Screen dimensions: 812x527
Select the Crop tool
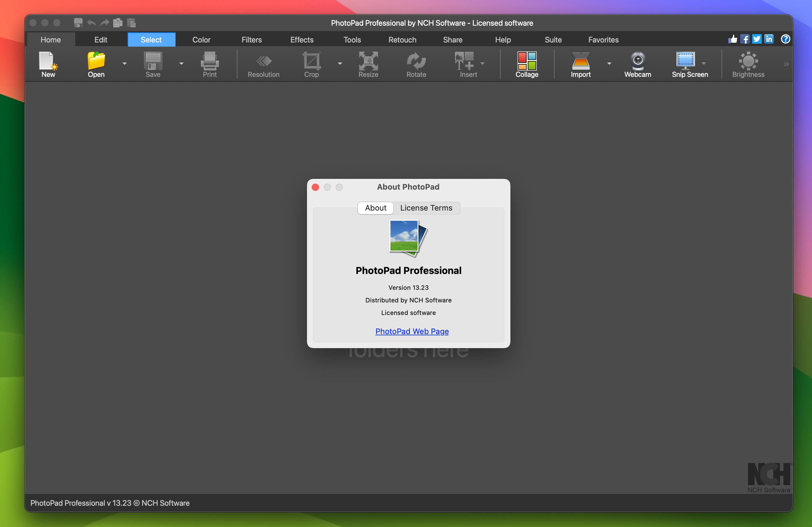[x=311, y=64]
